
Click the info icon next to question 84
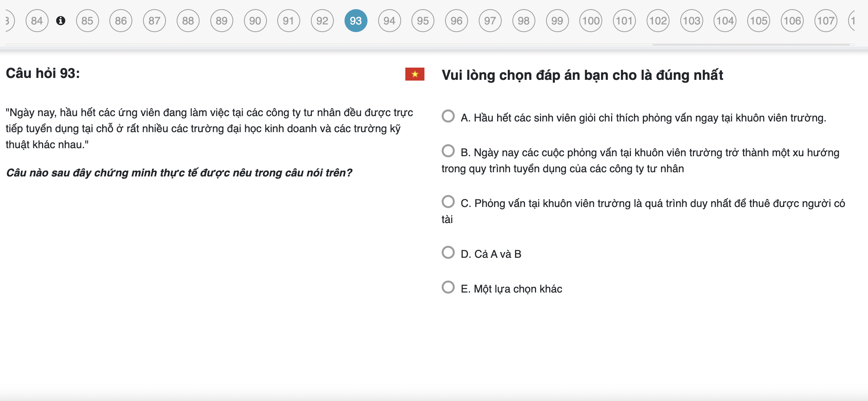[x=60, y=21]
